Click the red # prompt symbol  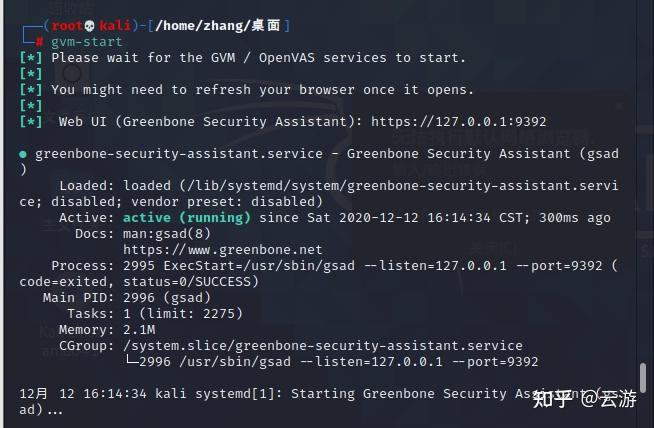[x=39, y=42]
